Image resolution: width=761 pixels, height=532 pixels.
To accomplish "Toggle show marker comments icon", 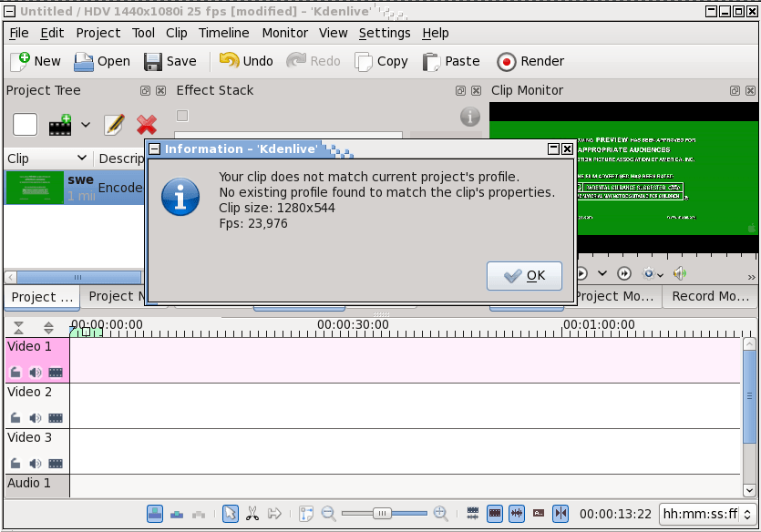I will click(539, 513).
